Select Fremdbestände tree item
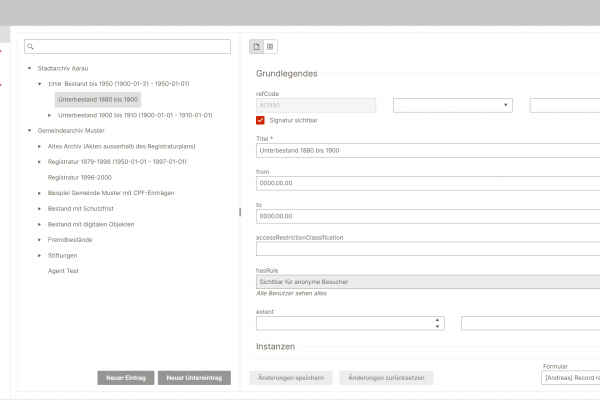Viewport: 600px width, 400px height. [x=70, y=240]
